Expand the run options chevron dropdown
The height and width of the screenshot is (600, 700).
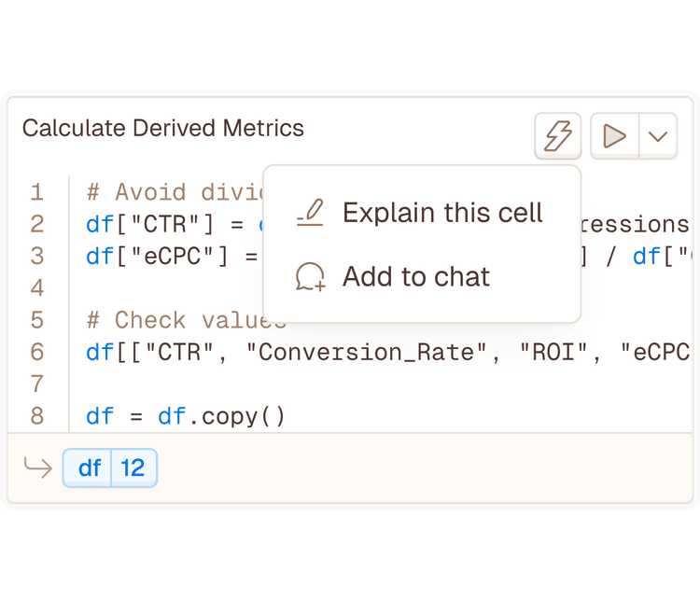[x=658, y=137]
